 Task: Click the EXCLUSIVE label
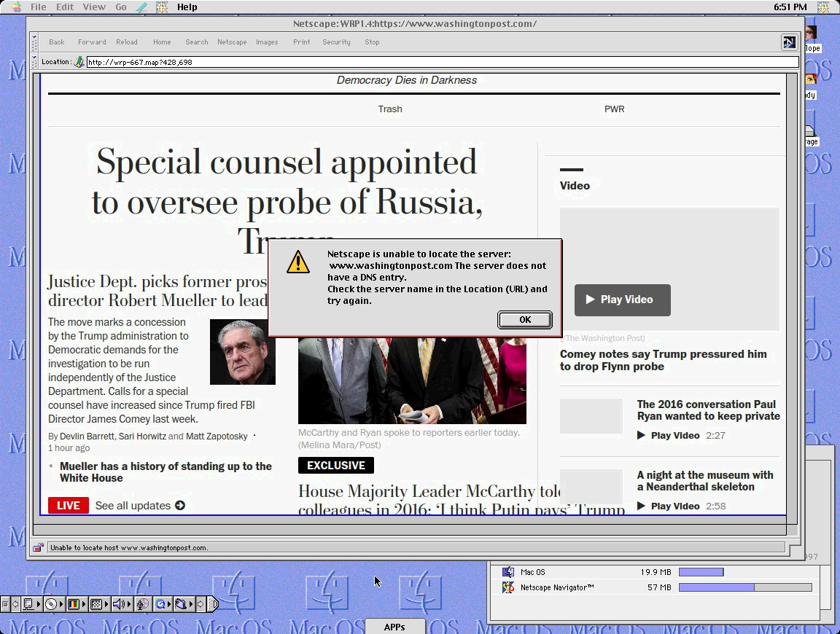coord(336,466)
